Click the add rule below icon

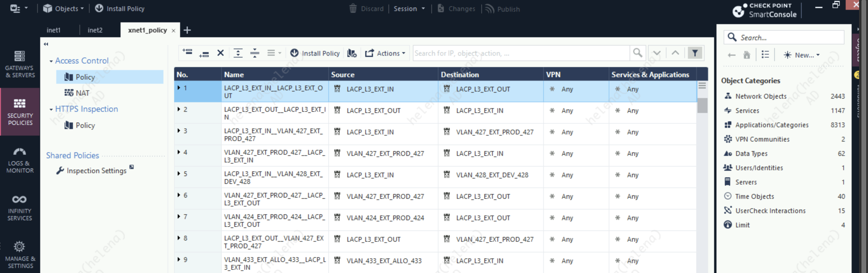[204, 54]
